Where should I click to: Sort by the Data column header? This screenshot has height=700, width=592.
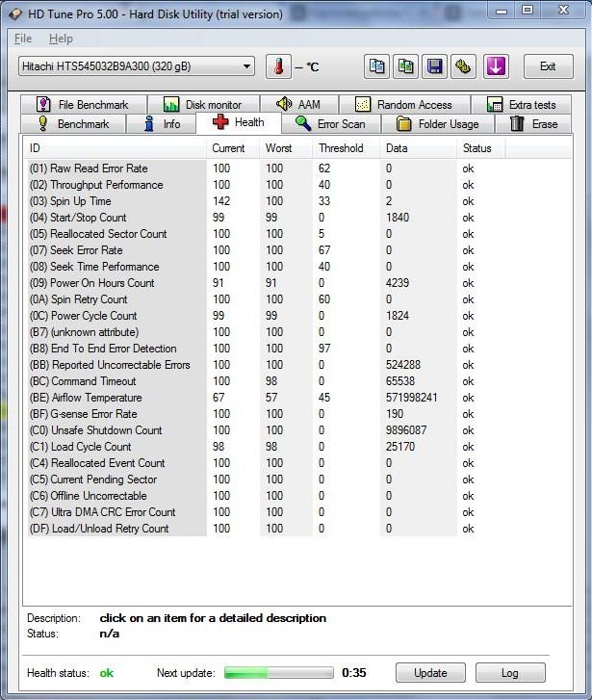tap(418, 148)
